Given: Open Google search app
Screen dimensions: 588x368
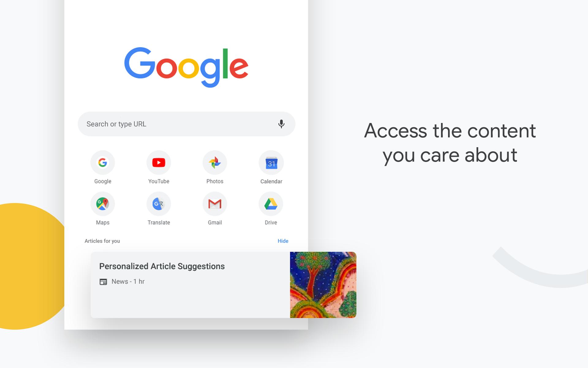Looking at the screenshot, I should 103,162.
